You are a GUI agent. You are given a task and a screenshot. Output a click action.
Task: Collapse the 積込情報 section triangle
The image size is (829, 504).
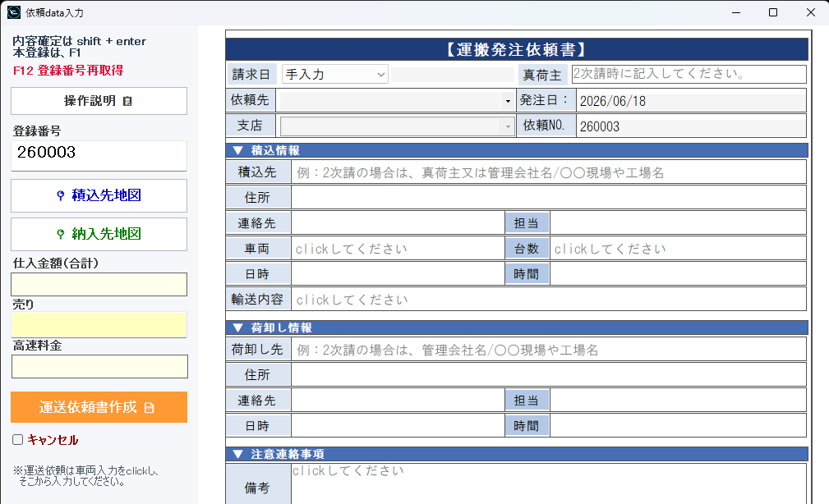pos(238,150)
